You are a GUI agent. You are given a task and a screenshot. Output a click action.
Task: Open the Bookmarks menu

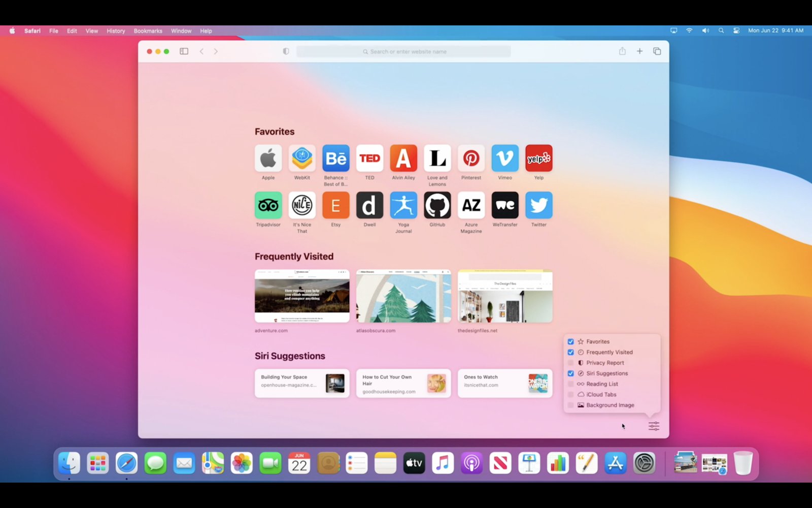148,31
